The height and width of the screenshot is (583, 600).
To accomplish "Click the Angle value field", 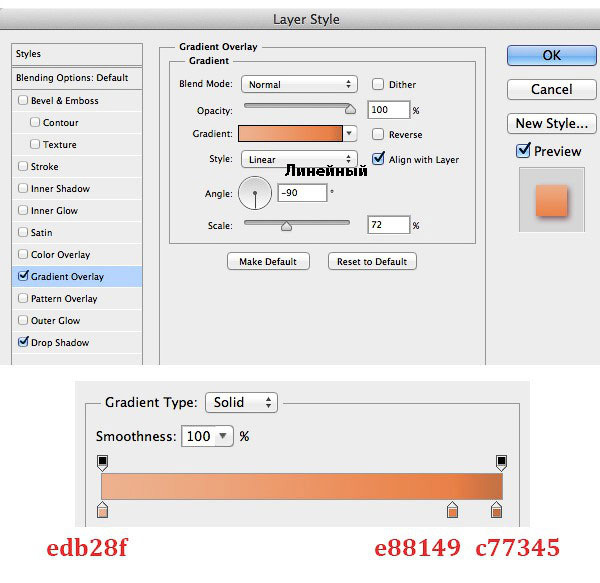I will [x=302, y=193].
